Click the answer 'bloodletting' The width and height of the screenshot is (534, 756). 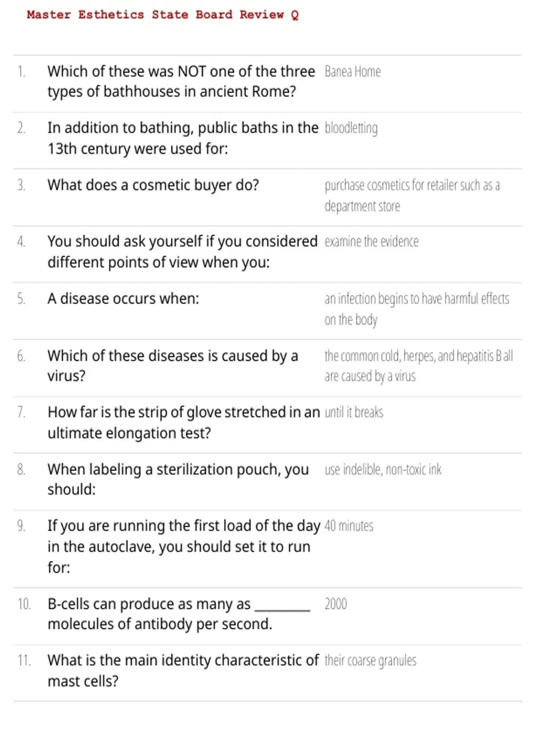(351, 128)
